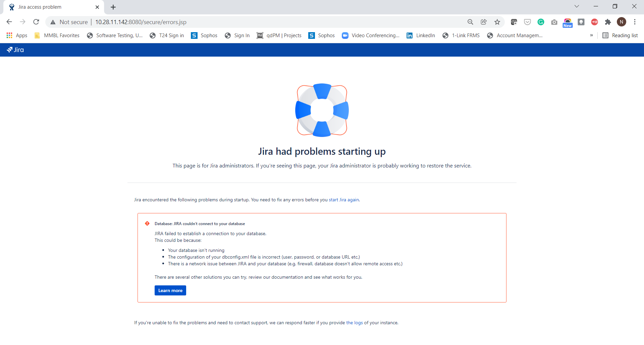Click the red extension icon beside puzzle
The height and width of the screenshot is (345, 644).
click(594, 22)
